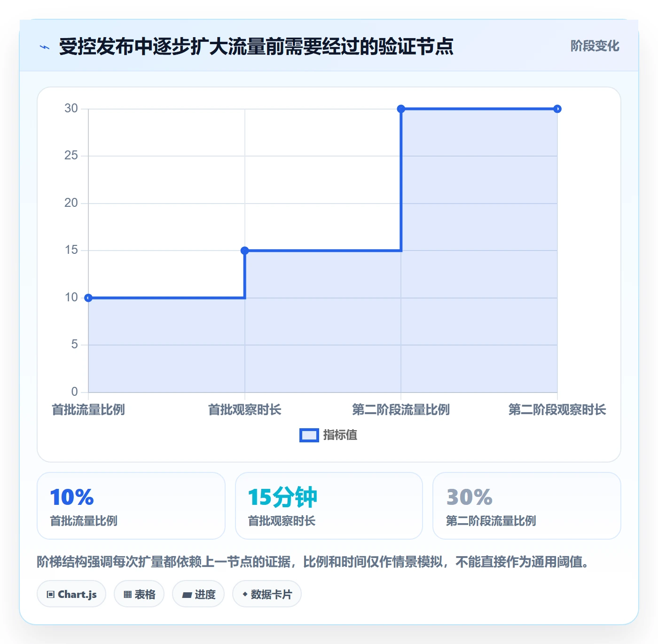Click the y-axis value 5

pos(74,345)
